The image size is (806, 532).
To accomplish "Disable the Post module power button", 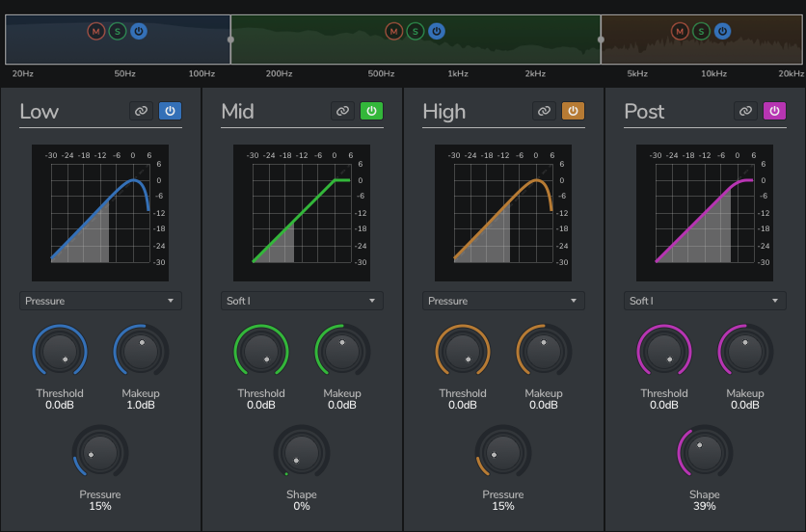I will 774,111.
